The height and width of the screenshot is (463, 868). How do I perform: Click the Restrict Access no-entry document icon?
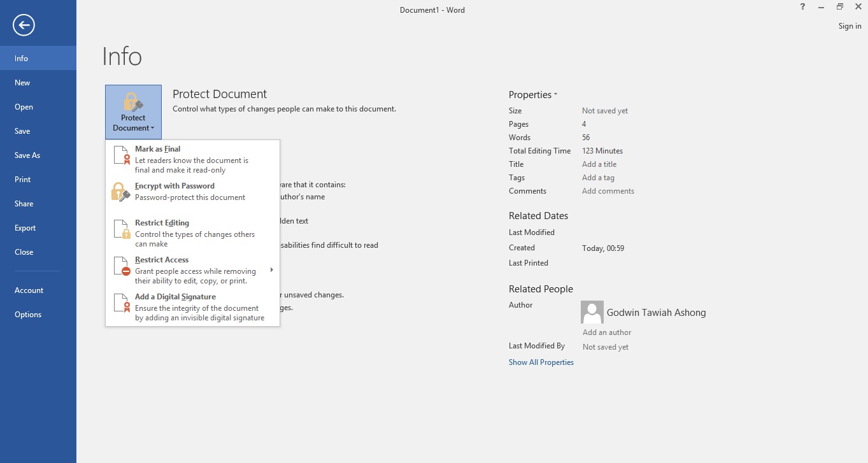point(121,266)
